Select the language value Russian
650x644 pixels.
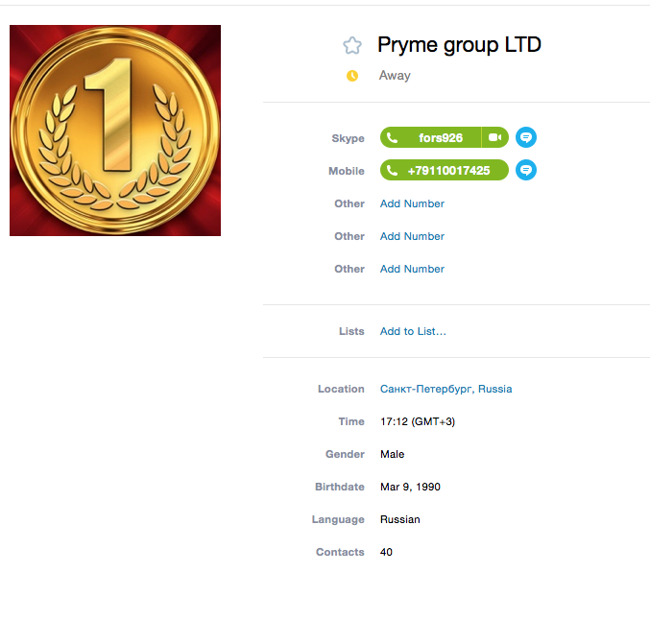click(x=400, y=519)
